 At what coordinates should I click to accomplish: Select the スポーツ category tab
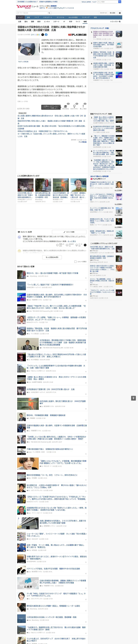56,21
